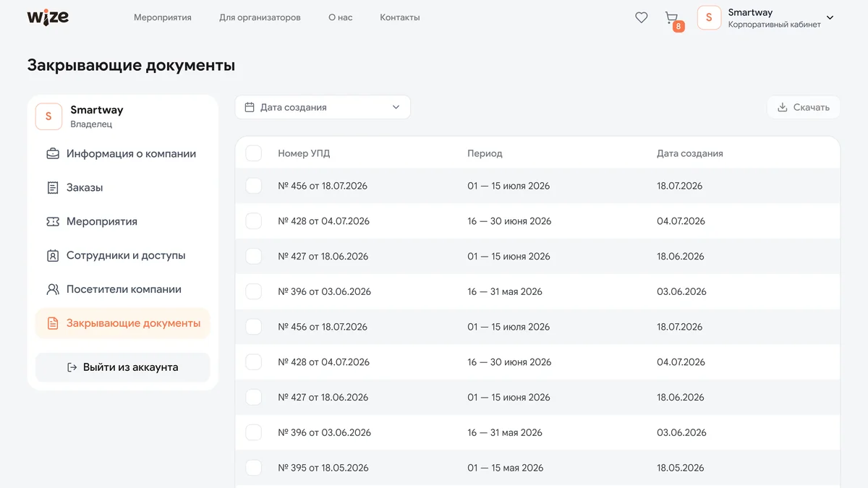Click the Закрывающие документы page heading

pyautogui.click(x=131, y=65)
